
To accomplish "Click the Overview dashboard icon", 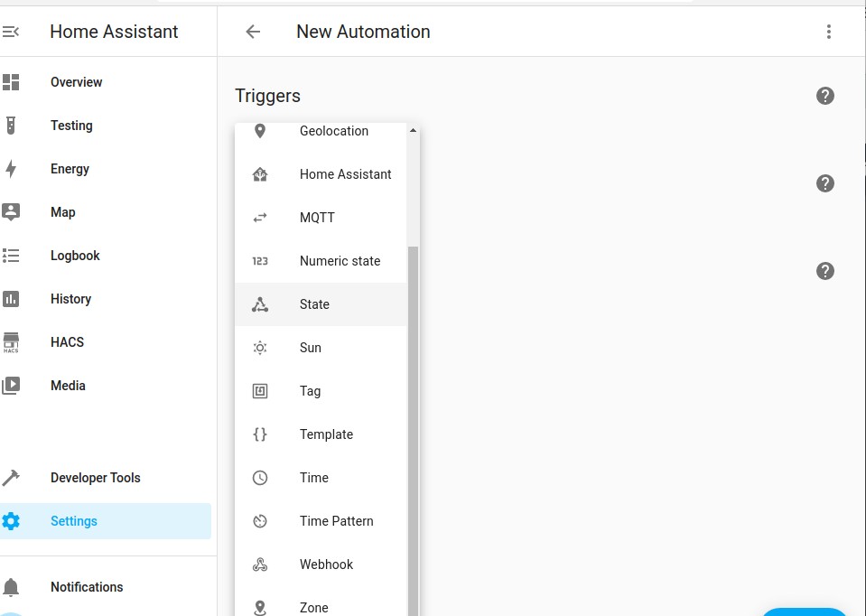I will point(11,82).
